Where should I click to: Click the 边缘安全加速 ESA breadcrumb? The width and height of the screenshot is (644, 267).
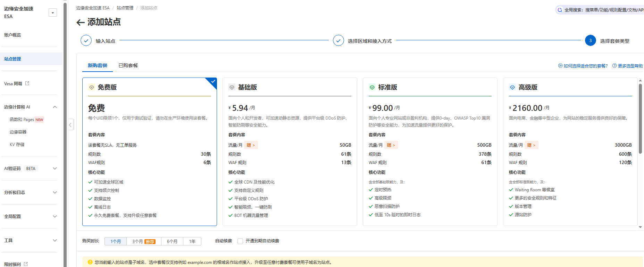click(x=93, y=8)
